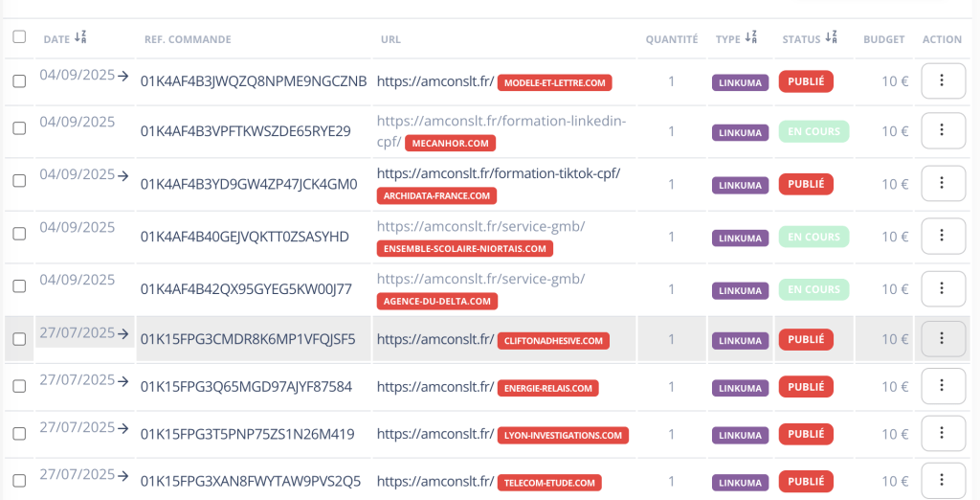This screenshot has height=500, width=980.
Task: Toggle the select-all checkbox in header
Action: (x=19, y=37)
